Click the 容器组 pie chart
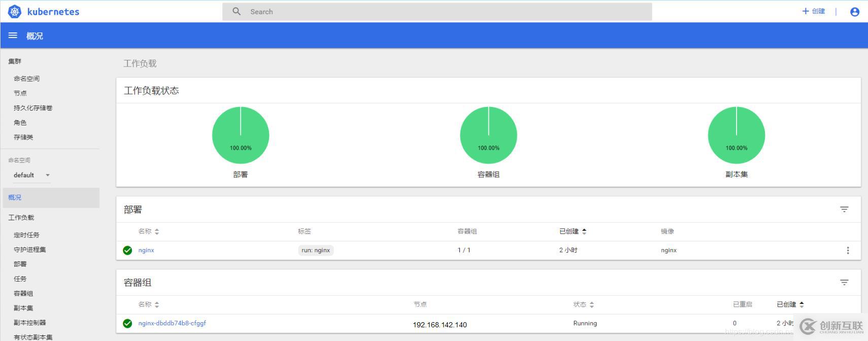 488,135
